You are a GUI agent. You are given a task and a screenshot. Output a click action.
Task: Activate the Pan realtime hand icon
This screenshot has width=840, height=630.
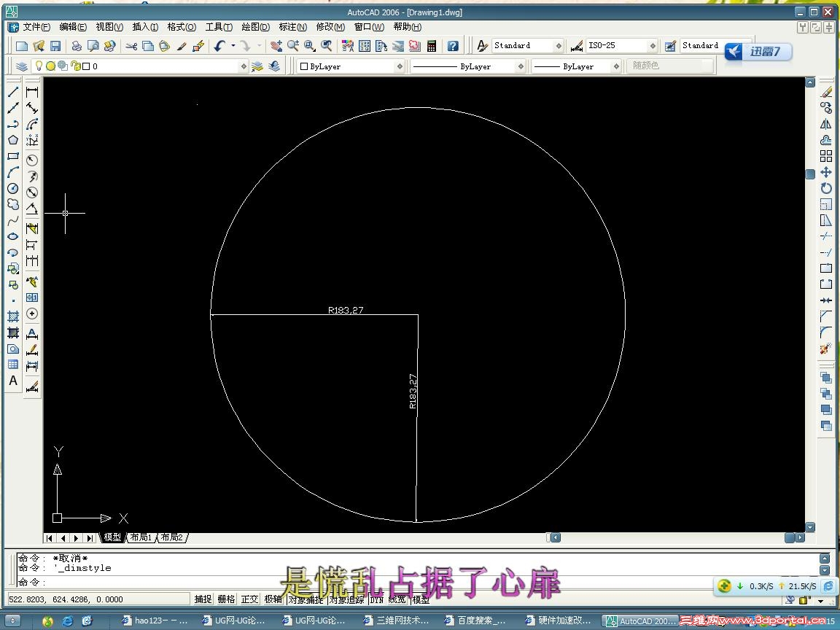click(276, 46)
